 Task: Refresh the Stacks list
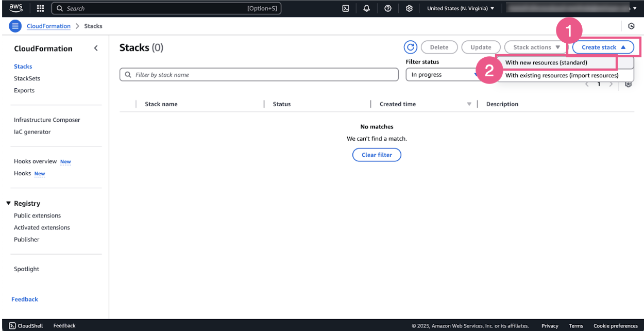pyautogui.click(x=411, y=47)
